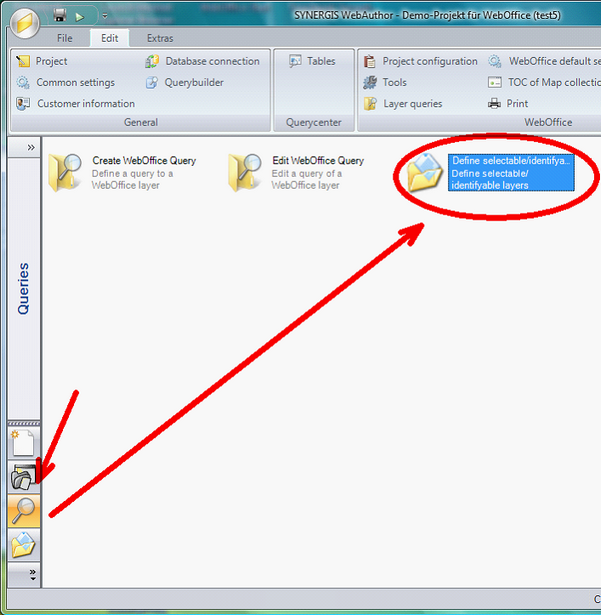Open Database connection
This screenshot has width=601, height=615.
(212, 61)
